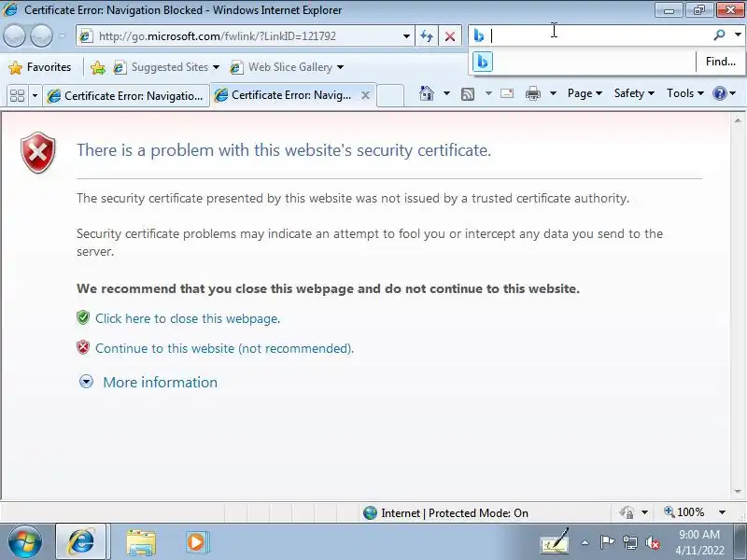The width and height of the screenshot is (747, 560).
Task: Click the Back navigation button
Action: click(x=14, y=35)
